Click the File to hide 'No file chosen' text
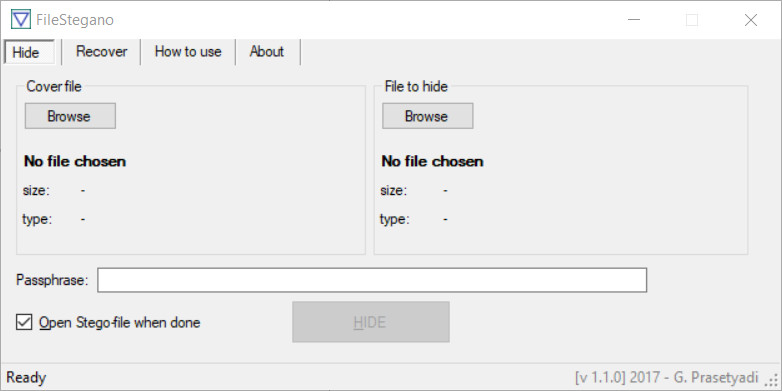The height and width of the screenshot is (391, 782). tap(432, 162)
